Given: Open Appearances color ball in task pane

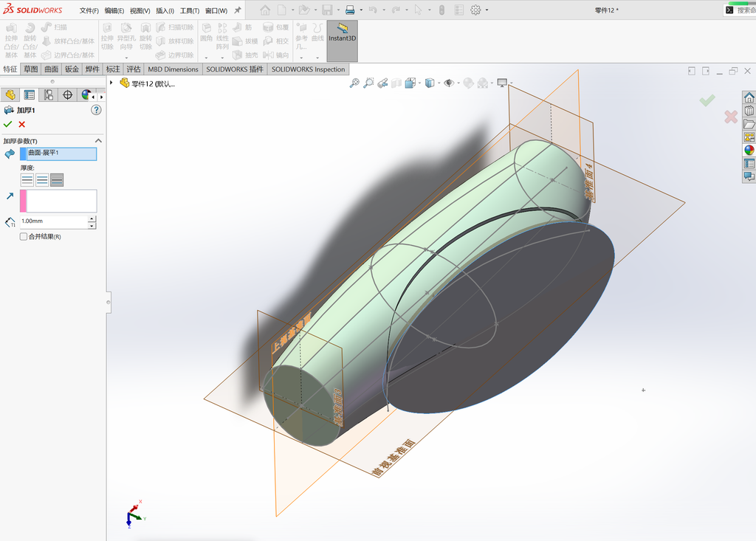Looking at the screenshot, I should point(749,150).
